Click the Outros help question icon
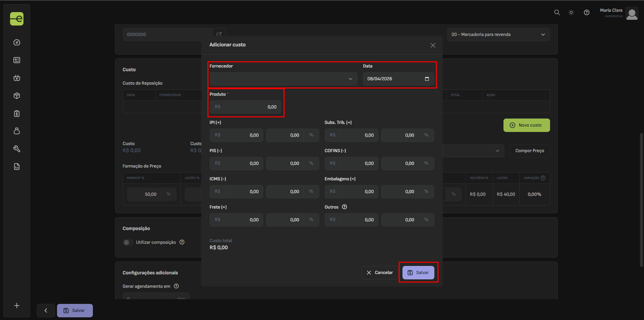This screenshot has width=644, height=320. (344, 207)
